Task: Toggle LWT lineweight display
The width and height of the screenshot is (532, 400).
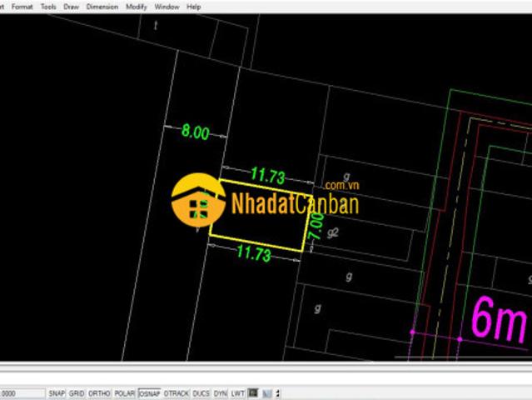Action: [x=237, y=393]
